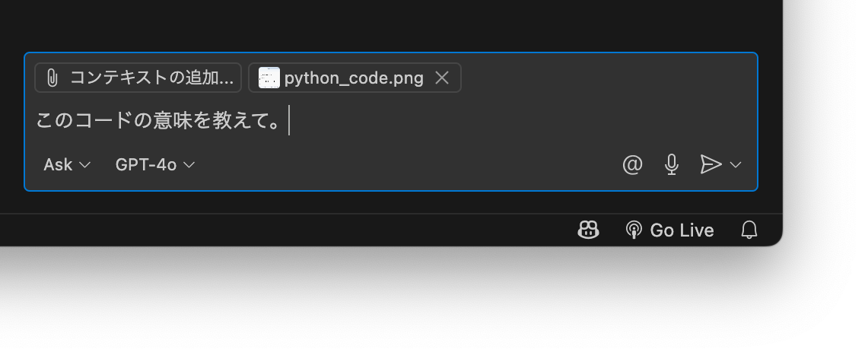Expand the chevron next to Ask
Viewport: 868px width, 359px height.
84,165
